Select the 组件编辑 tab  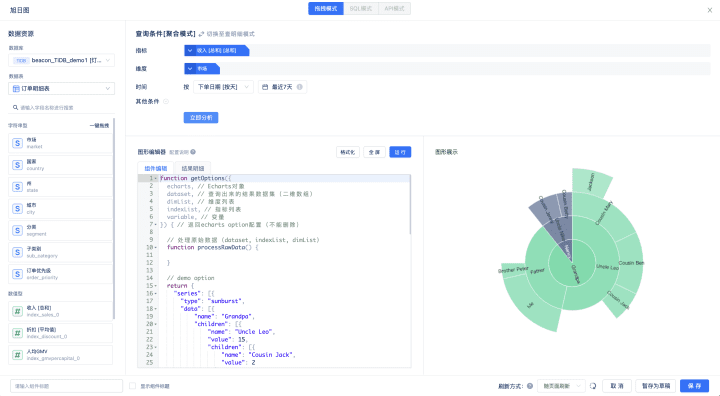[156, 168]
